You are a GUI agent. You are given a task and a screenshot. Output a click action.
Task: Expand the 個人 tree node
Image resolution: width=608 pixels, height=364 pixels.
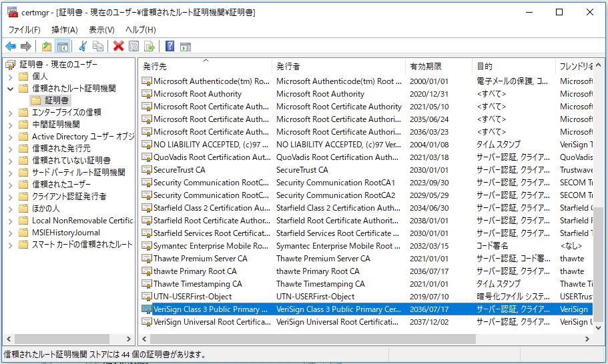[11, 77]
